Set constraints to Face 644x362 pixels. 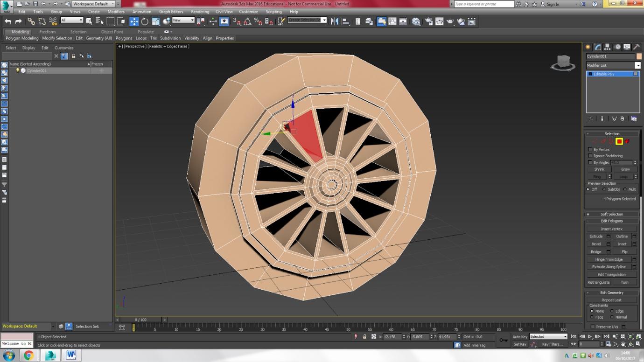pyautogui.click(x=592, y=317)
